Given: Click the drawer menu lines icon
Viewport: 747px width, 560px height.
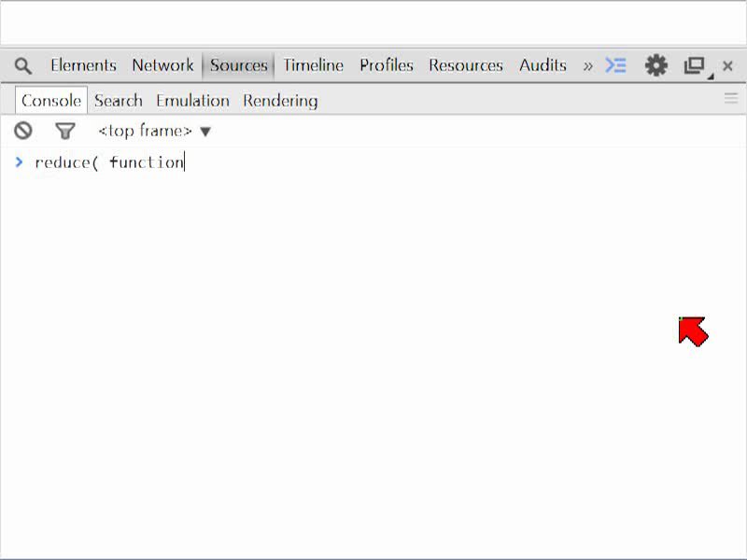Looking at the screenshot, I should click(731, 99).
